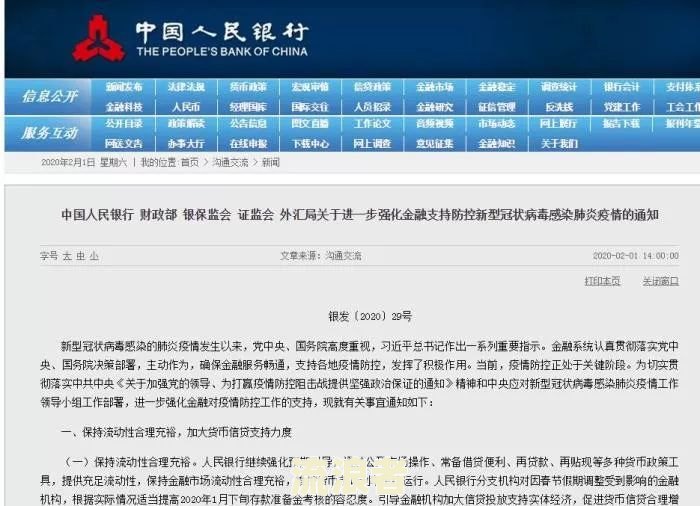700x506 pixels.
Task: Go to the 人民币 section
Action: click(x=186, y=107)
